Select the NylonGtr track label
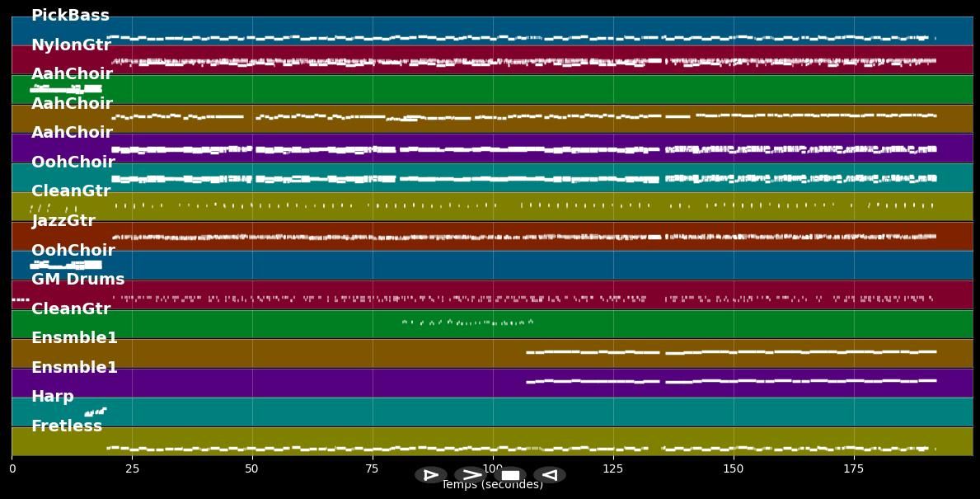The image size is (980, 499). 71,45
